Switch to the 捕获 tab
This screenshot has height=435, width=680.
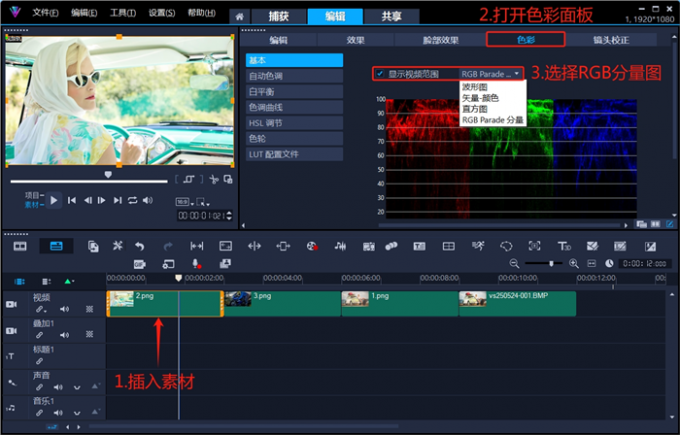(x=278, y=16)
